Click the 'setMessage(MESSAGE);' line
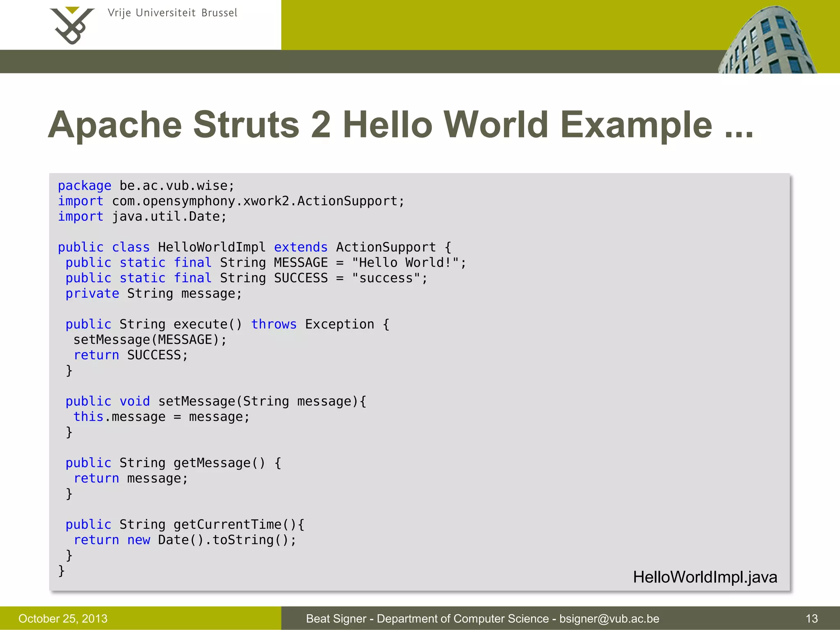Screen dimensions: 840x630 150,340
